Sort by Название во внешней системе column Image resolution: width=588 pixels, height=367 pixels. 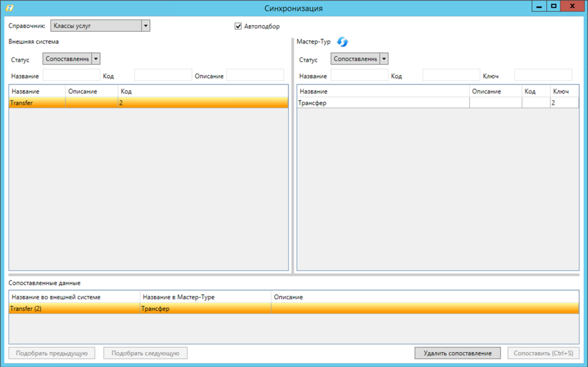(73, 297)
